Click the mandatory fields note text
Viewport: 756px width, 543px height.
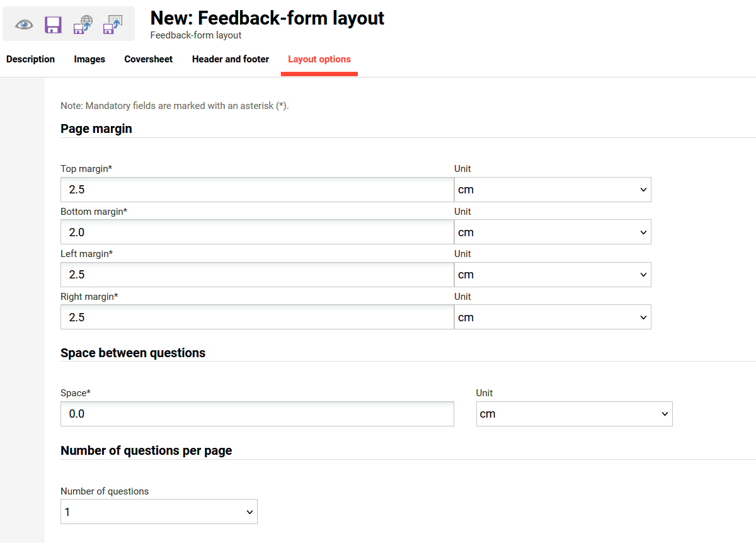pos(175,106)
